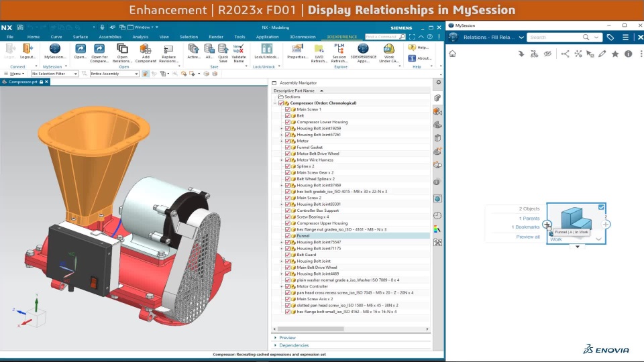Click the home icon in the MySession window
The image size is (644, 362).
tap(452, 54)
